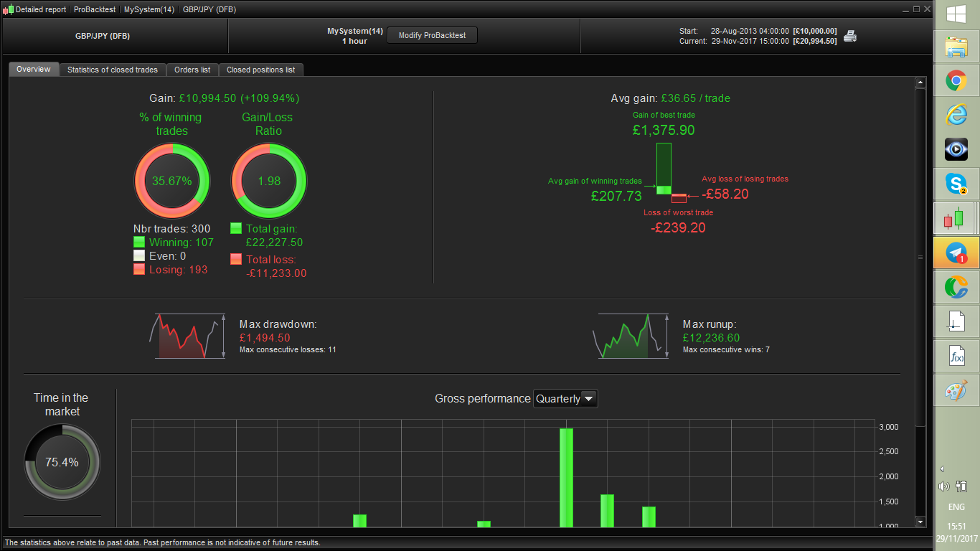Viewport: 980px width, 551px height.
Task: Click the winning trades percentage donut chart
Action: 172,181
